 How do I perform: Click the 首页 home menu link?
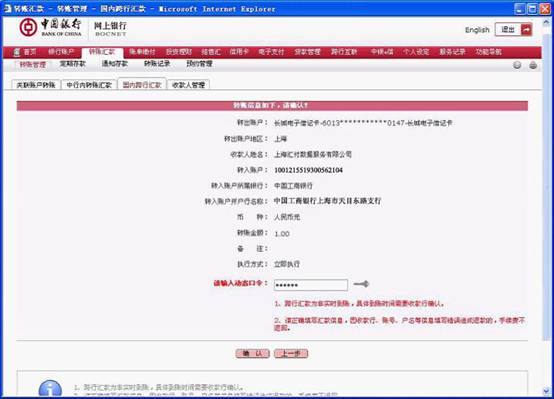(x=30, y=52)
